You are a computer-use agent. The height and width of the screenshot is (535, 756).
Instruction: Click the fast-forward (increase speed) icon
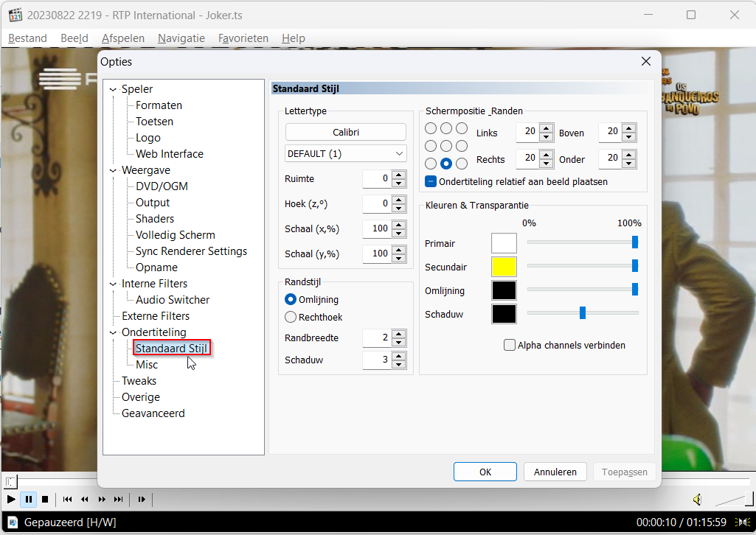click(x=102, y=500)
